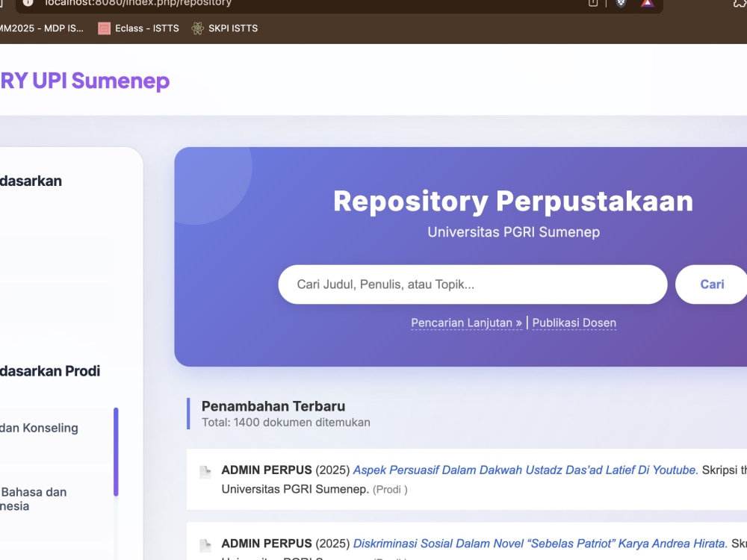Focus the Cari Judul, Penulis search field
This screenshot has width=747, height=560.
473,284
